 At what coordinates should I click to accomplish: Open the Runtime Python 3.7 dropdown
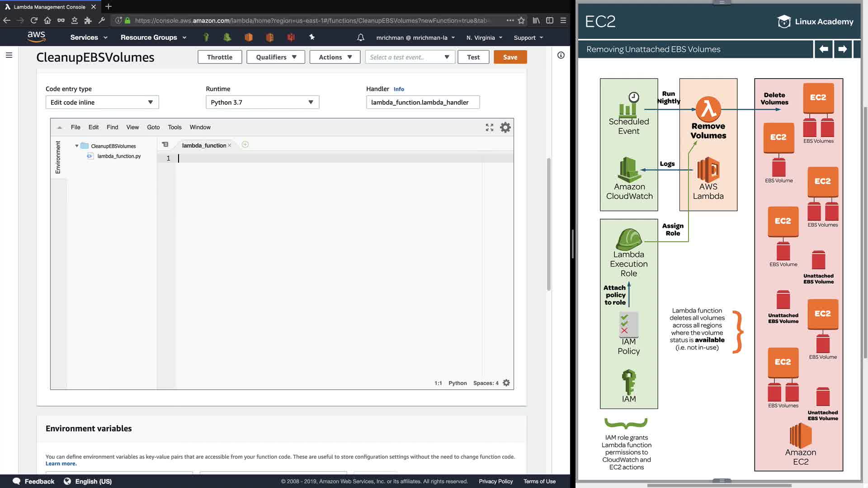262,102
